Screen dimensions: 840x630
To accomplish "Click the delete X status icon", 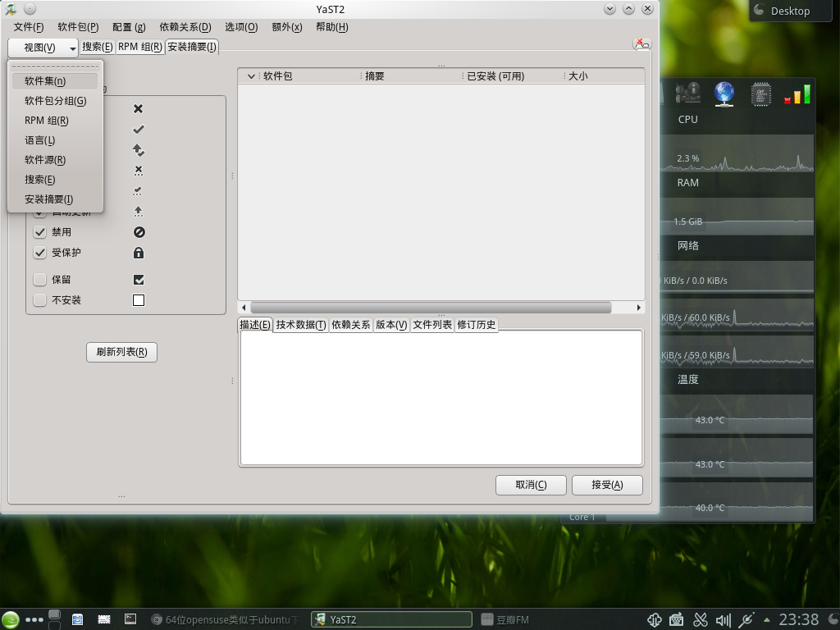I will click(x=138, y=109).
